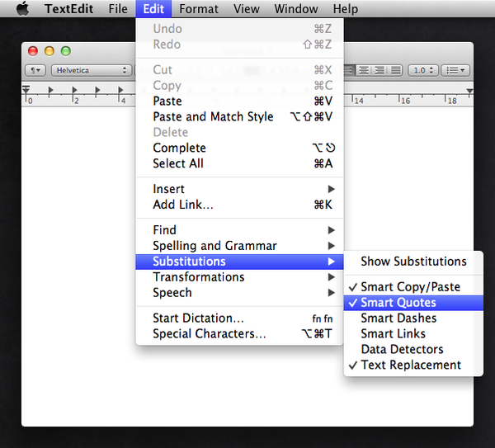Toggle Smart Quotes off
This screenshot has height=448, width=495.
(413, 303)
